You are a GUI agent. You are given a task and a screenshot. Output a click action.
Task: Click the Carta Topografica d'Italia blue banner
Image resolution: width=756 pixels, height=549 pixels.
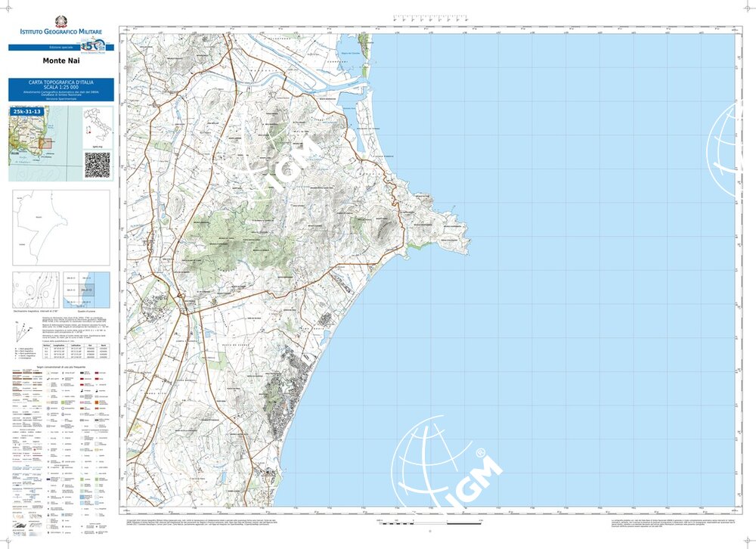[x=60, y=88]
